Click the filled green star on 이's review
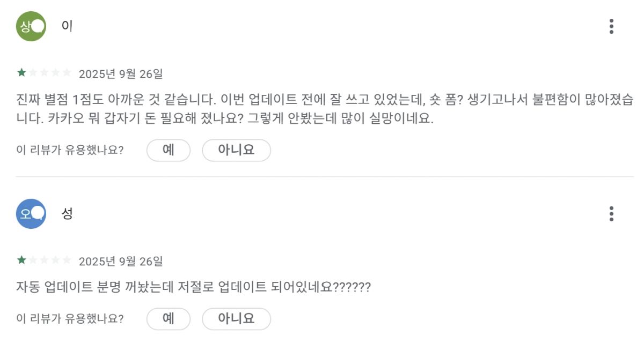The width and height of the screenshot is (644, 343). 21,72
